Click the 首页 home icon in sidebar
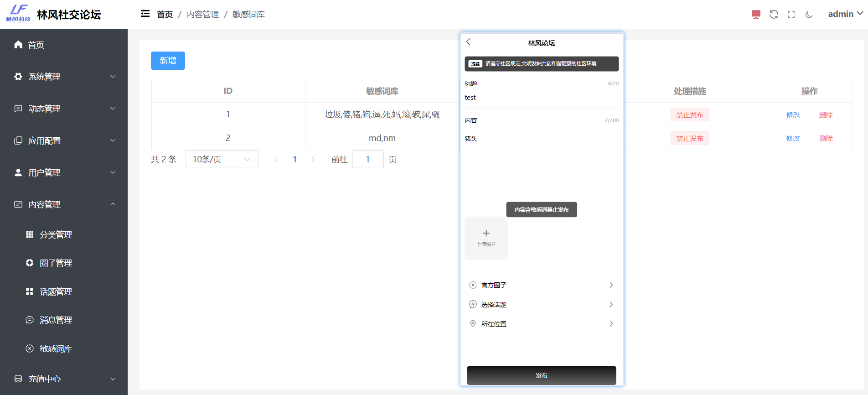The image size is (868, 395). pos(18,44)
